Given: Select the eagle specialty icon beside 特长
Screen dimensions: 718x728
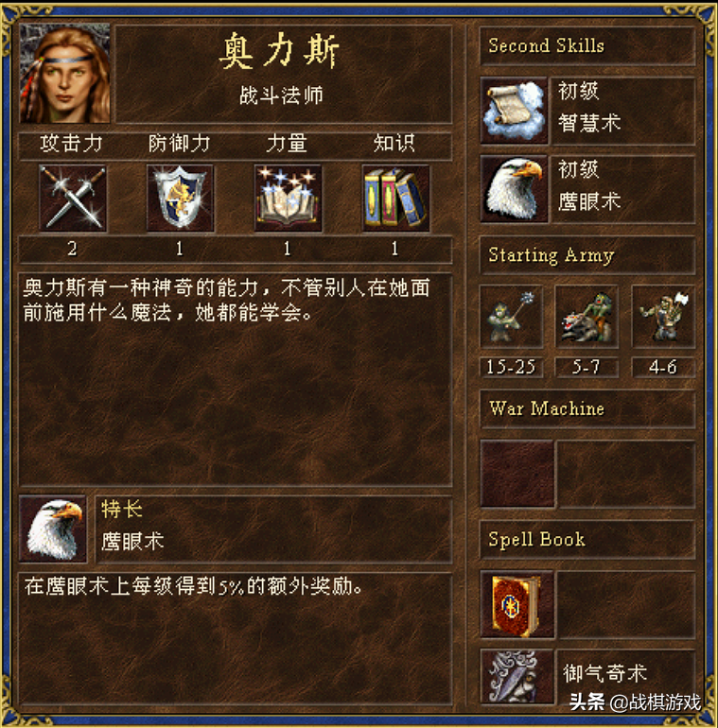Looking at the screenshot, I should (x=53, y=529).
